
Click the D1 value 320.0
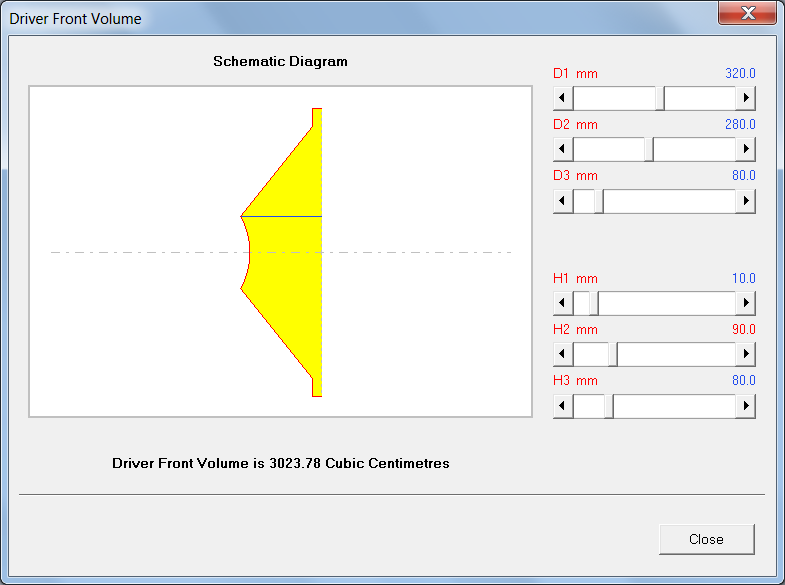740,74
